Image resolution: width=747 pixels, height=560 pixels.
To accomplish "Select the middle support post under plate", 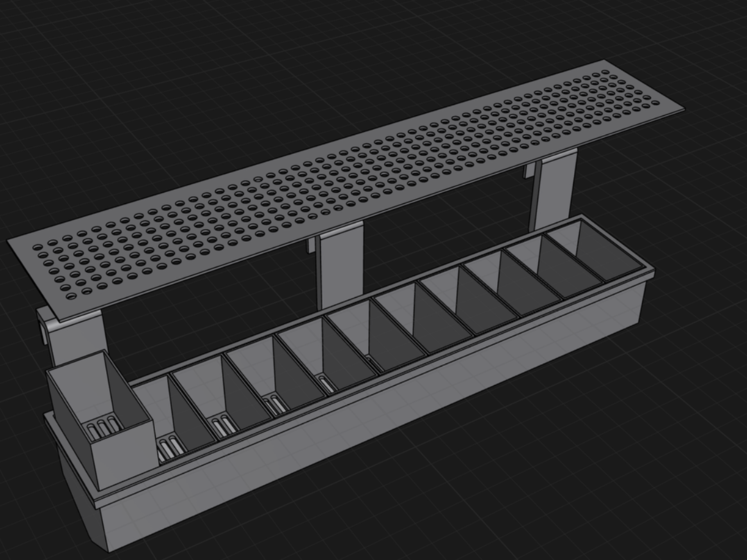I will (341, 270).
